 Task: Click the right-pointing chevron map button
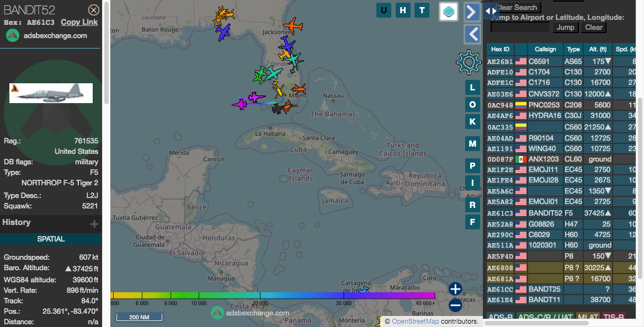(472, 12)
